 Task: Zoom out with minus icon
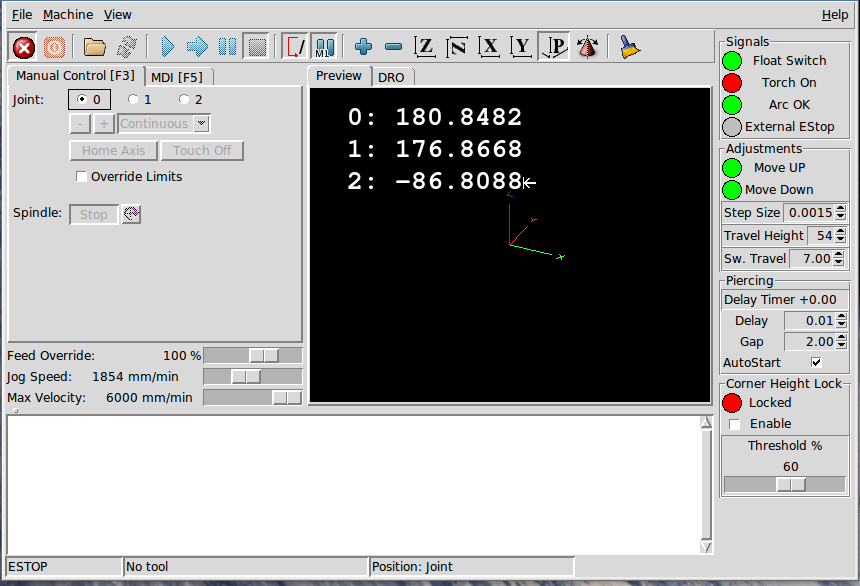click(393, 47)
